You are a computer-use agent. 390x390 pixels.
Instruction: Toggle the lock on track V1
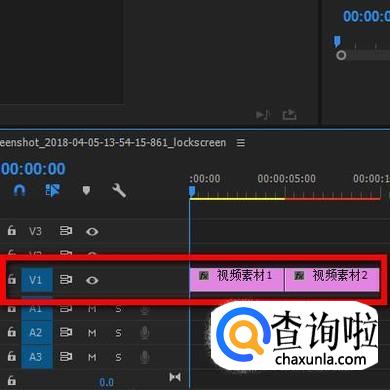coord(12,279)
